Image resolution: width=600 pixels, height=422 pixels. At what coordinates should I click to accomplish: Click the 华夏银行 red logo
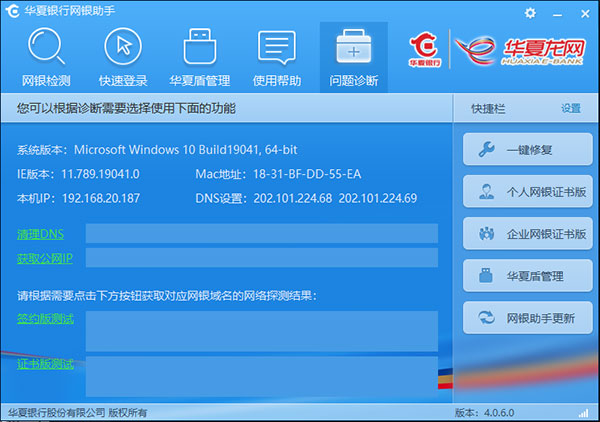point(425,50)
